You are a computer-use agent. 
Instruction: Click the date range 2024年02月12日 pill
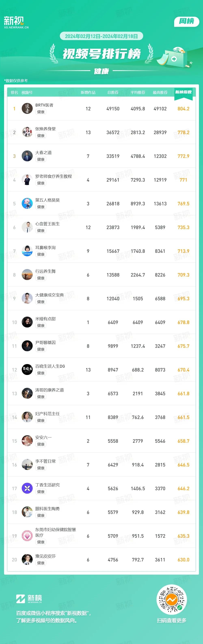click(101, 36)
